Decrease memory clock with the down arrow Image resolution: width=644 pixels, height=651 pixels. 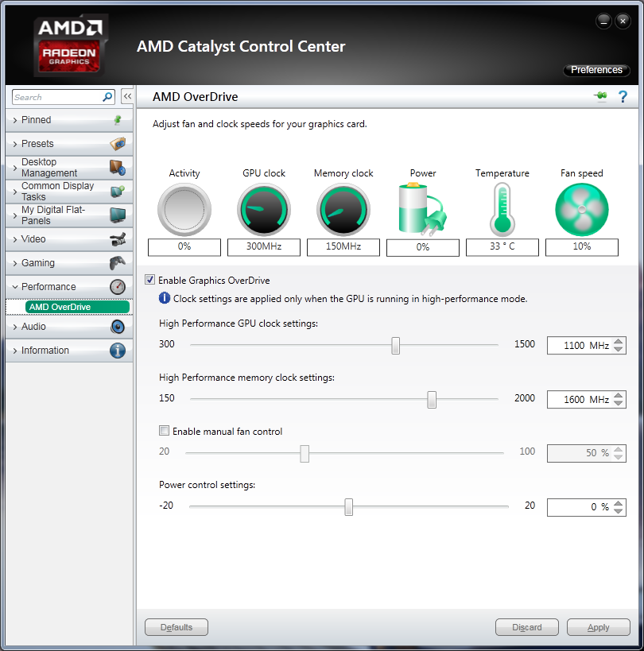tap(619, 403)
